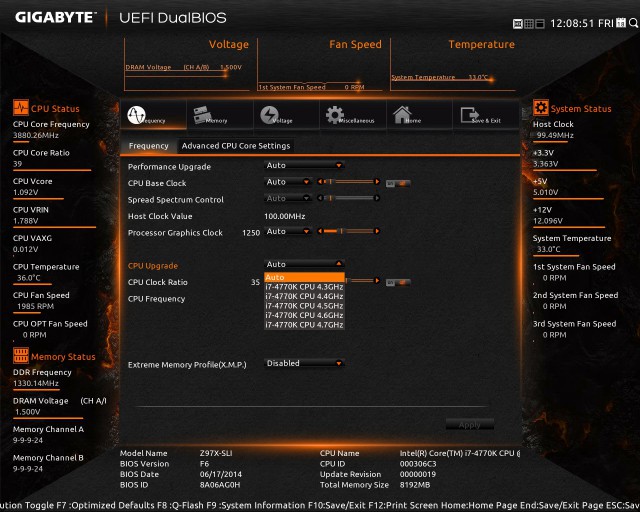Select i7-4770K CPU 4.3GHz option

(304, 287)
